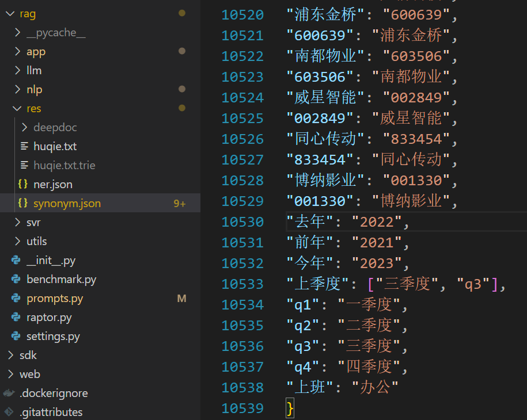Image resolution: width=527 pixels, height=420 pixels.
Task: Expand the deepdoc folder
Action: pos(25,127)
